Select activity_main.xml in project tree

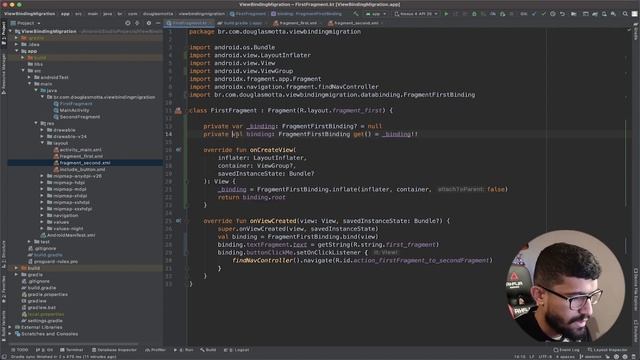pos(80,150)
